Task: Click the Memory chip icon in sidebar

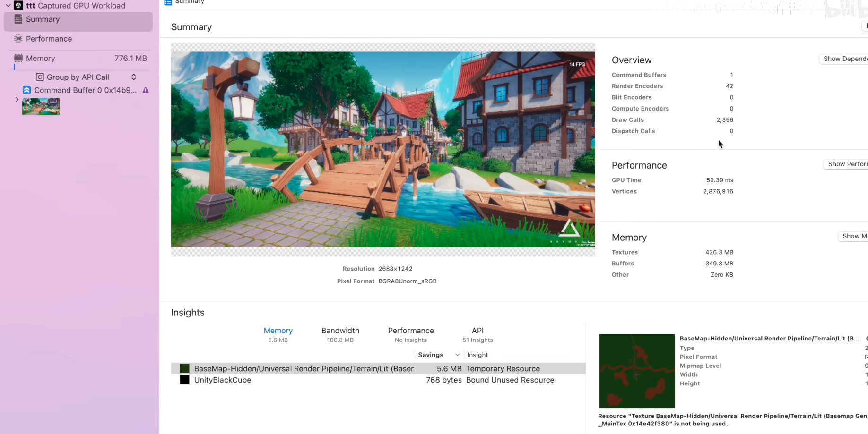Action: point(18,58)
